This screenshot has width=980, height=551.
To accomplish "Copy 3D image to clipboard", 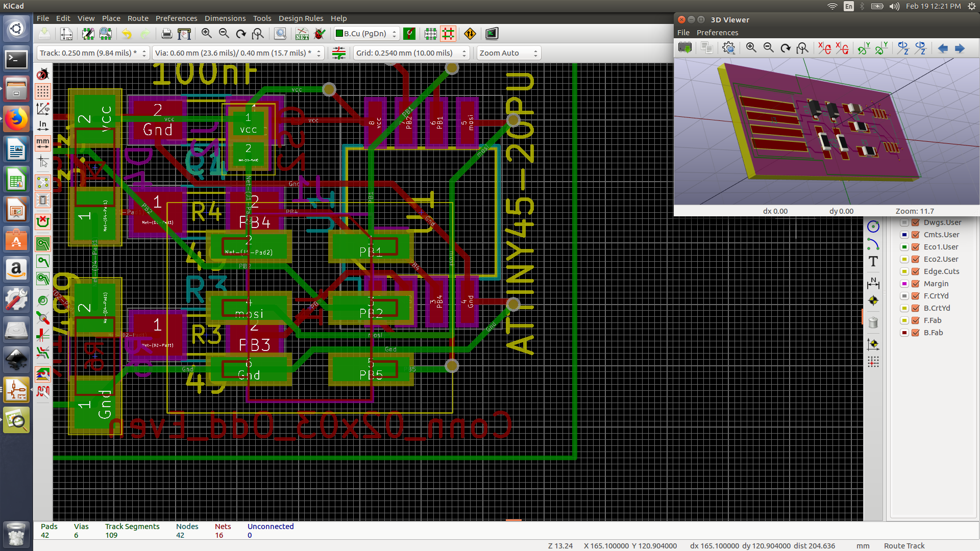I will 707,48.
